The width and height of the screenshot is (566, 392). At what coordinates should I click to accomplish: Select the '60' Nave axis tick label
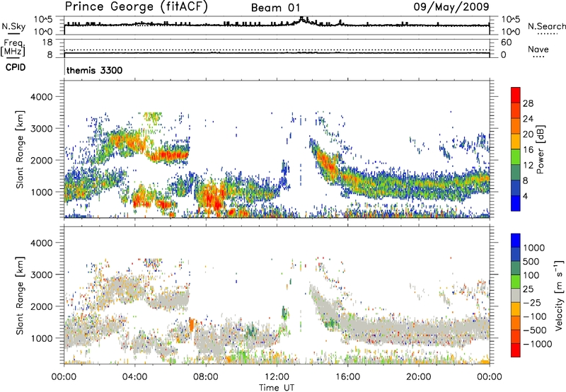point(506,42)
